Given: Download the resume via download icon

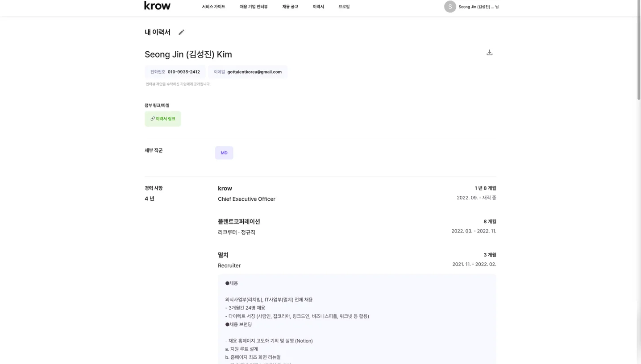Looking at the screenshot, I should pos(489,53).
